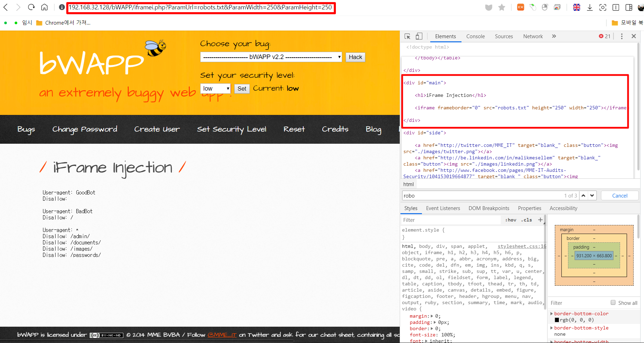
Task: Toggle the browser sidebar panel icon
Action: click(629, 7)
